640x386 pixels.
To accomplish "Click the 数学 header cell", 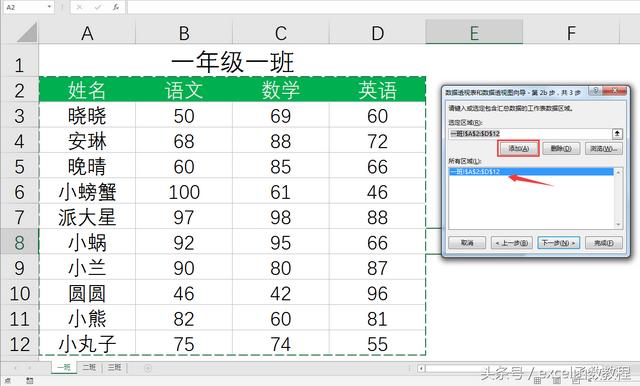I will pos(280,90).
